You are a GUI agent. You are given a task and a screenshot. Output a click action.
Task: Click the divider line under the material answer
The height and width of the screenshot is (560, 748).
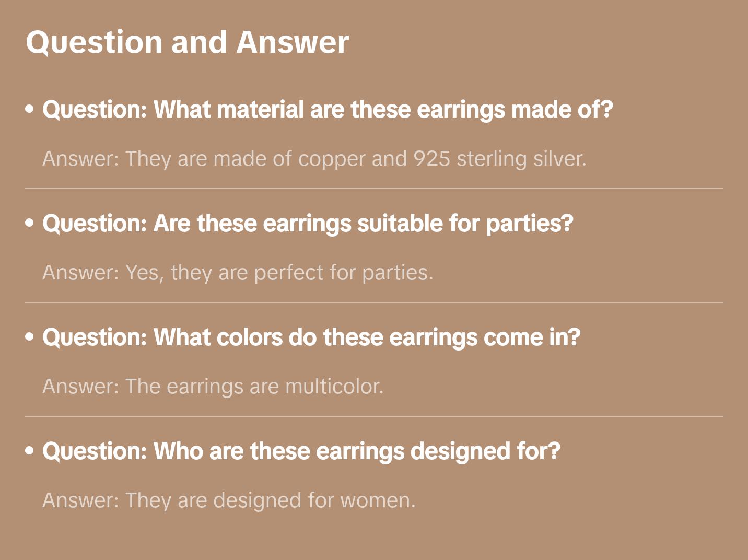373,189
